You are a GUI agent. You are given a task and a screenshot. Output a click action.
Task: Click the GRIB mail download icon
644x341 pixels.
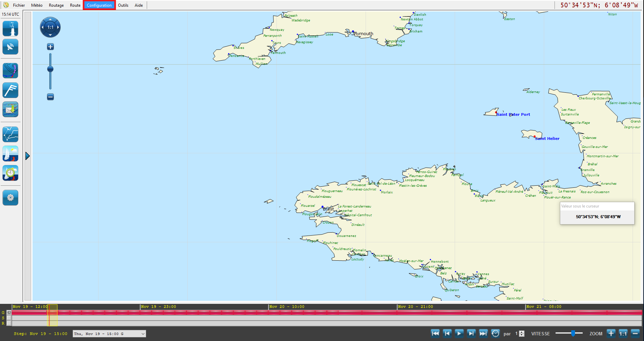[10, 109]
